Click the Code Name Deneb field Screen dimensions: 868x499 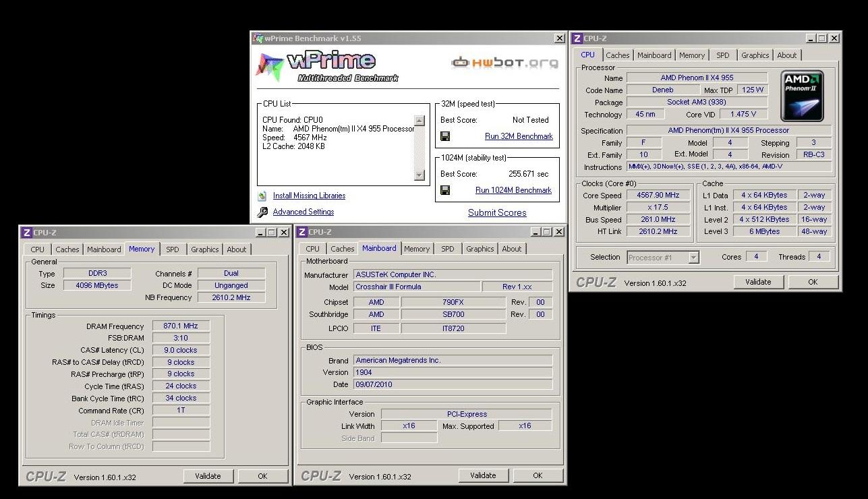tap(663, 90)
